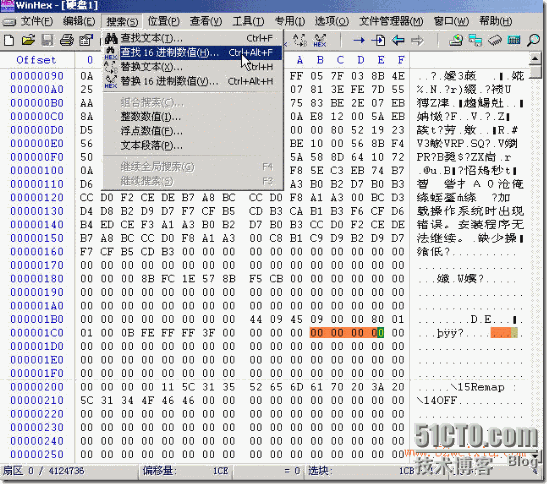Click the WinHex title bar app icon
Screen dimensions: 547x484
[7, 5]
